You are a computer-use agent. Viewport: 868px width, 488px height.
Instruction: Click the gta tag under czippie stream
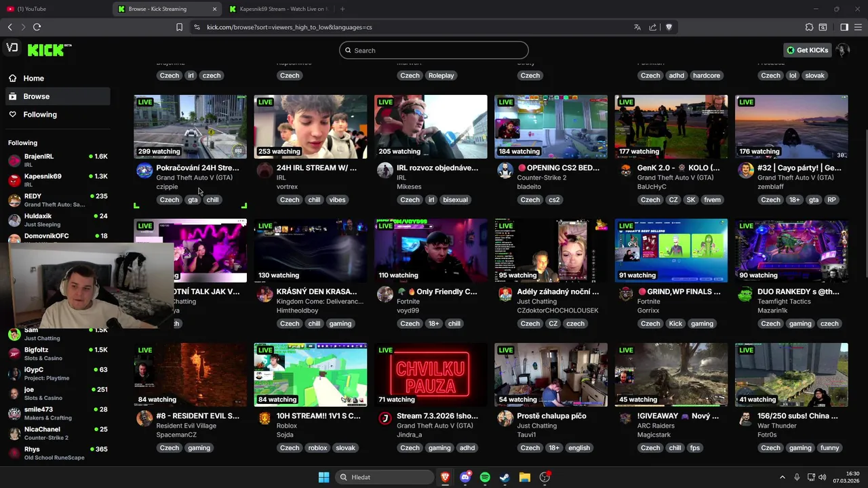(x=193, y=200)
